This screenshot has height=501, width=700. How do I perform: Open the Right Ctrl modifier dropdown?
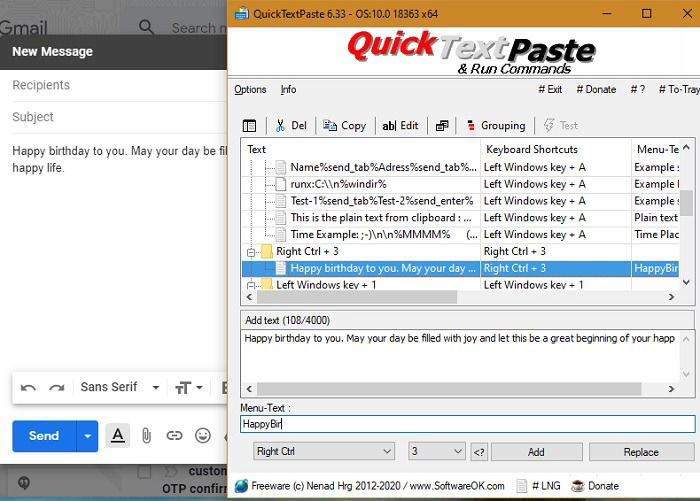point(324,451)
